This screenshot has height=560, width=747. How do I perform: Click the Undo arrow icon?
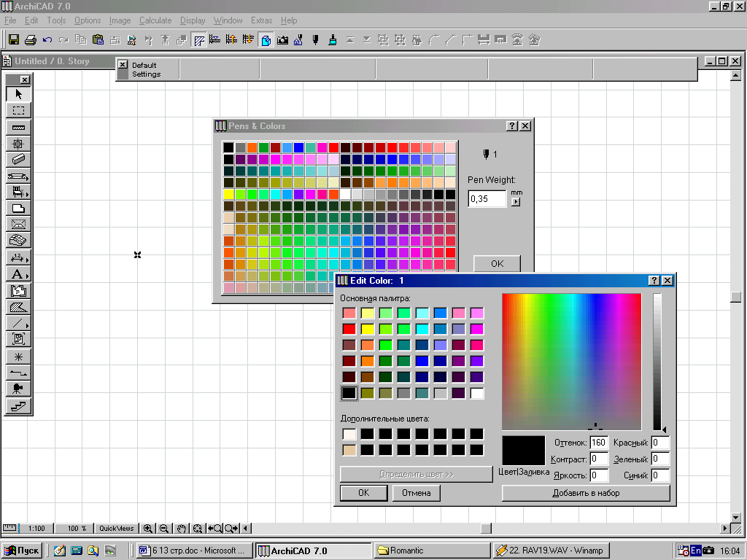click(x=47, y=40)
